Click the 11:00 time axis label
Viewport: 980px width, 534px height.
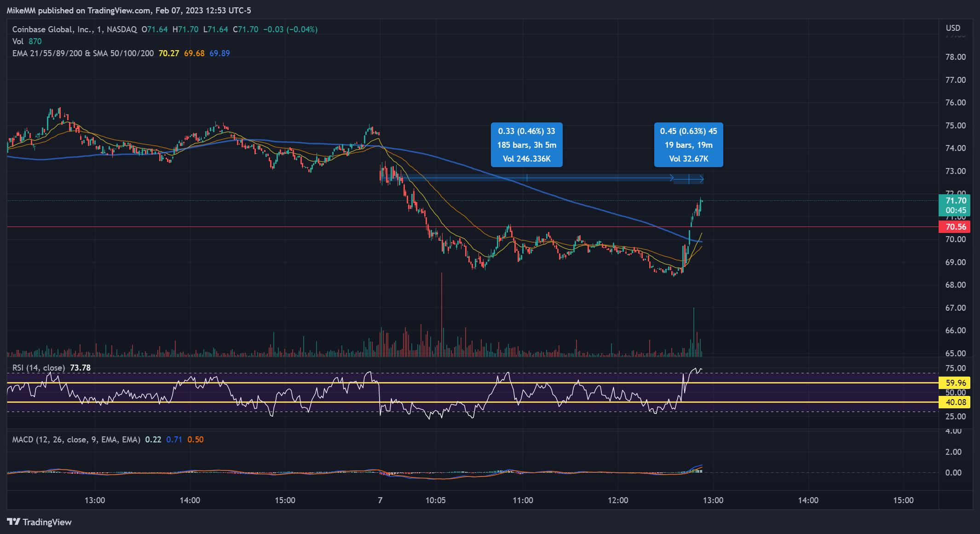pos(523,500)
